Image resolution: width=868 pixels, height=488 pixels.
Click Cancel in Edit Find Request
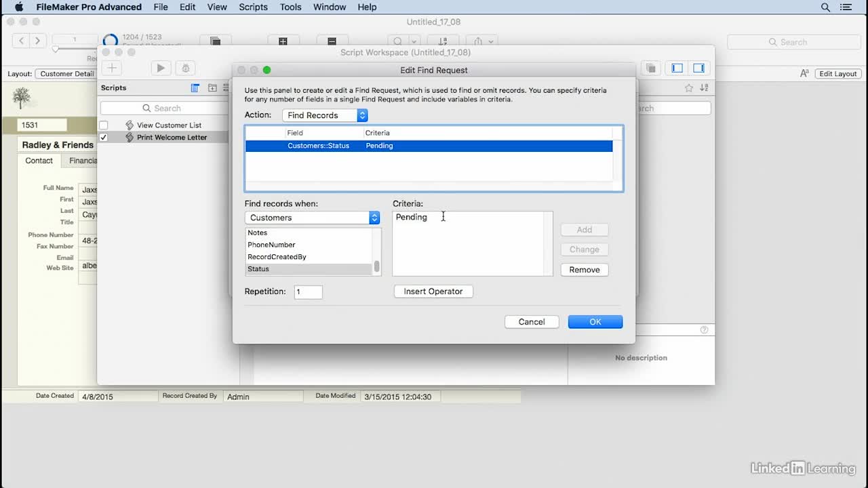pyautogui.click(x=532, y=322)
